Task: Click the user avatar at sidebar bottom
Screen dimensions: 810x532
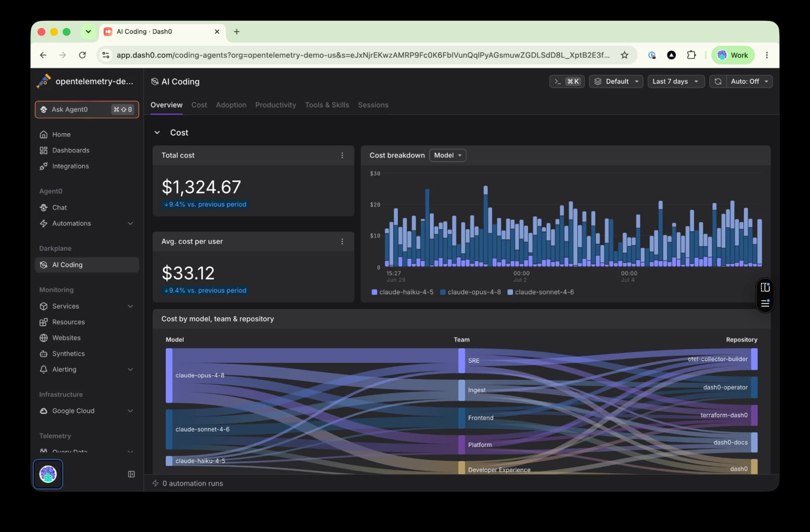Action: (48, 474)
